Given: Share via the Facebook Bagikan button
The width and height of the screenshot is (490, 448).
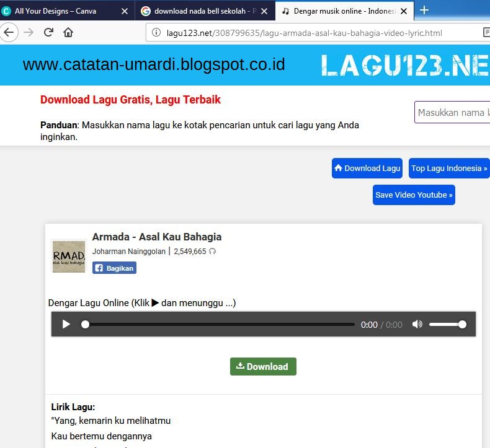Looking at the screenshot, I should [x=114, y=268].
